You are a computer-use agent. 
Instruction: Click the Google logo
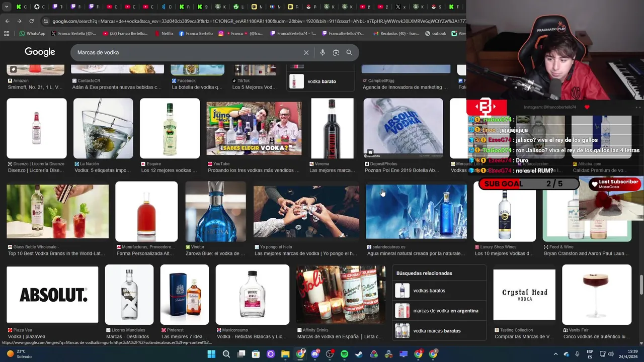40,52
